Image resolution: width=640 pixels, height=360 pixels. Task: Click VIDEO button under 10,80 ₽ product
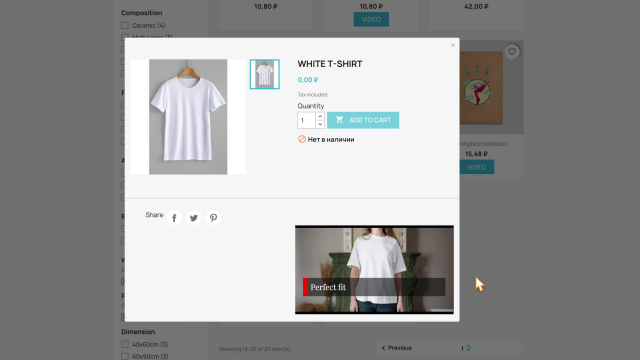pos(371,20)
